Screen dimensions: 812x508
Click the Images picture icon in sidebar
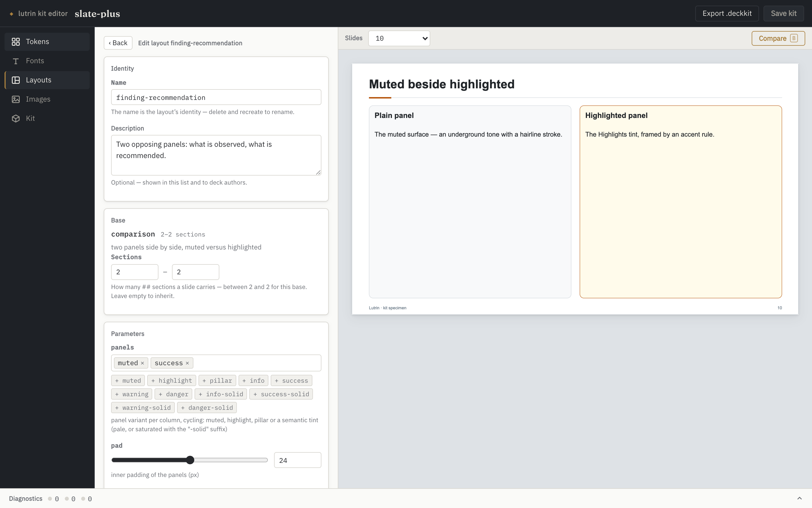pyautogui.click(x=16, y=99)
